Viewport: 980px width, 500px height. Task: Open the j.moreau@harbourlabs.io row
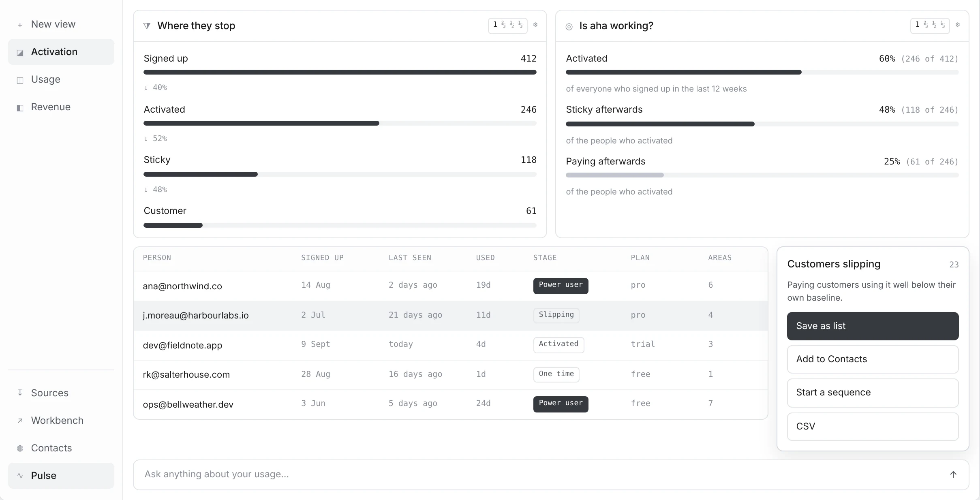pyautogui.click(x=451, y=316)
